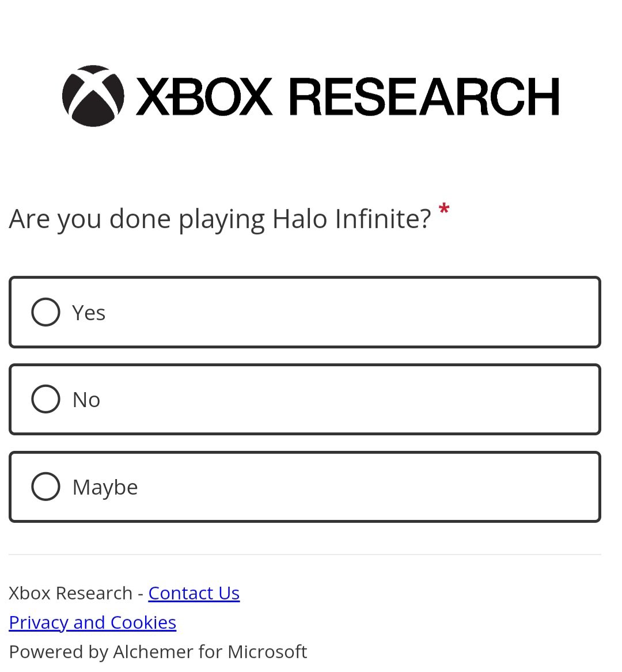Viewport: 622px width, 672px height.
Task: Select the Yes radio button
Action: click(46, 312)
